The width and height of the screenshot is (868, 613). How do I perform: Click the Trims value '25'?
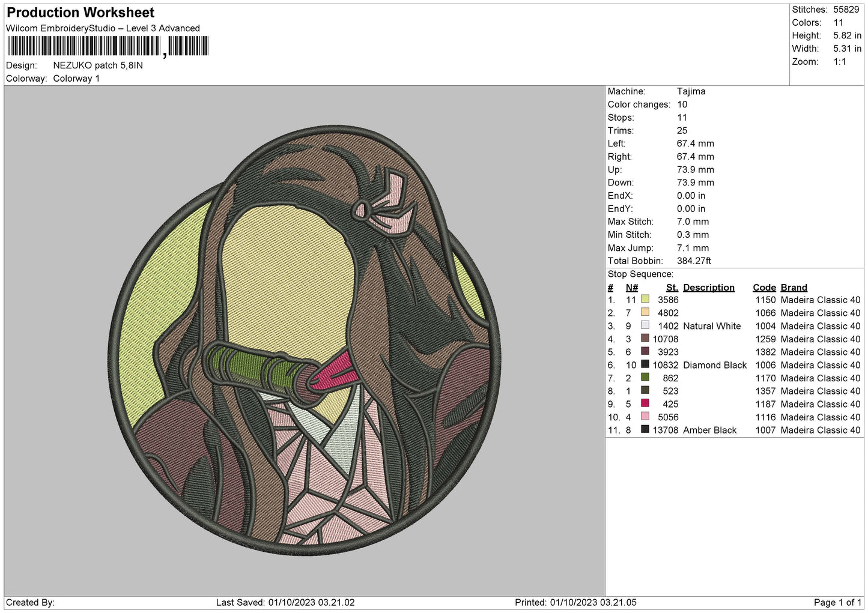(682, 130)
